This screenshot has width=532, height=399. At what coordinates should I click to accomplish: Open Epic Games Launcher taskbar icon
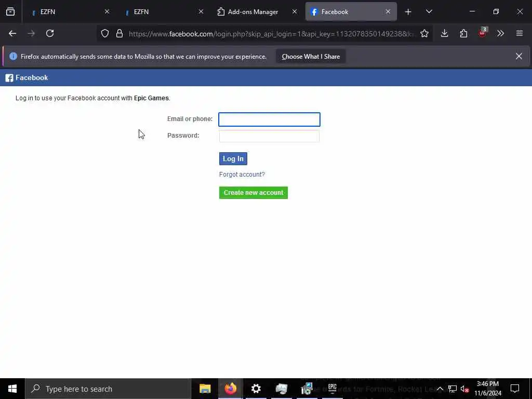point(332,389)
